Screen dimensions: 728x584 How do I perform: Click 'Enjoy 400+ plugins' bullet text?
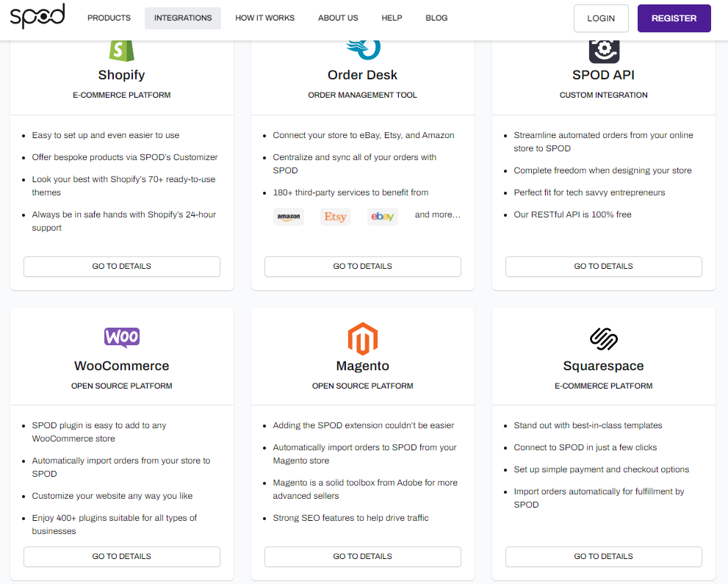coord(114,524)
